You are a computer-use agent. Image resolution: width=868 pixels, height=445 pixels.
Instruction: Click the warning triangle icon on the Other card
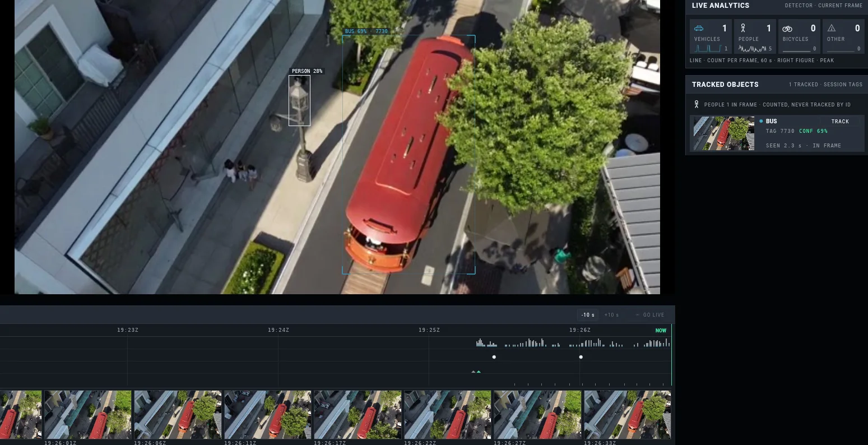point(832,28)
